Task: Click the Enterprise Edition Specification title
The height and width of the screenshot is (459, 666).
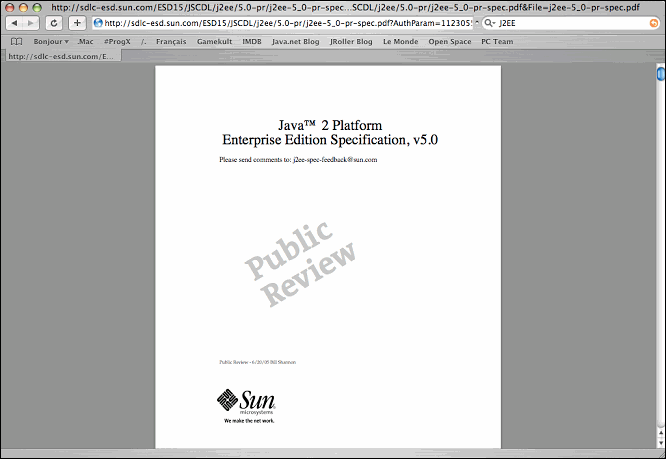Action: tap(330, 140)
